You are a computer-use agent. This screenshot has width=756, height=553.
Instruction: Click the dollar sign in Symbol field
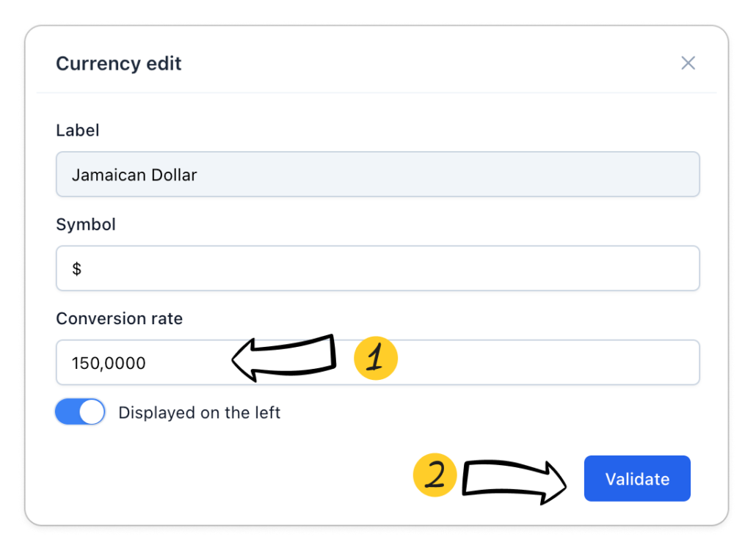click(x=76, y=269)
